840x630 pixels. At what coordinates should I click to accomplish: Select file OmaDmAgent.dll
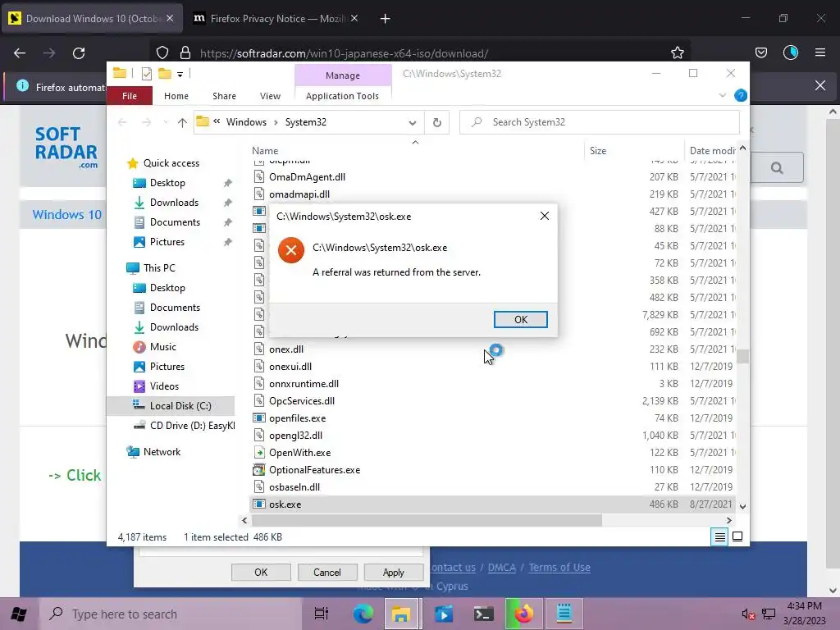(307, 177)
